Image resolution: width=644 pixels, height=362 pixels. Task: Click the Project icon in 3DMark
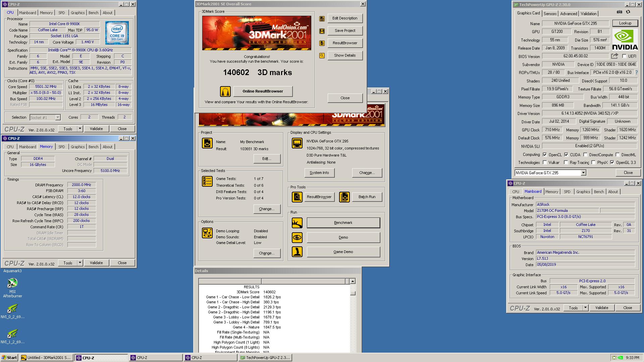tap(207, 143)
